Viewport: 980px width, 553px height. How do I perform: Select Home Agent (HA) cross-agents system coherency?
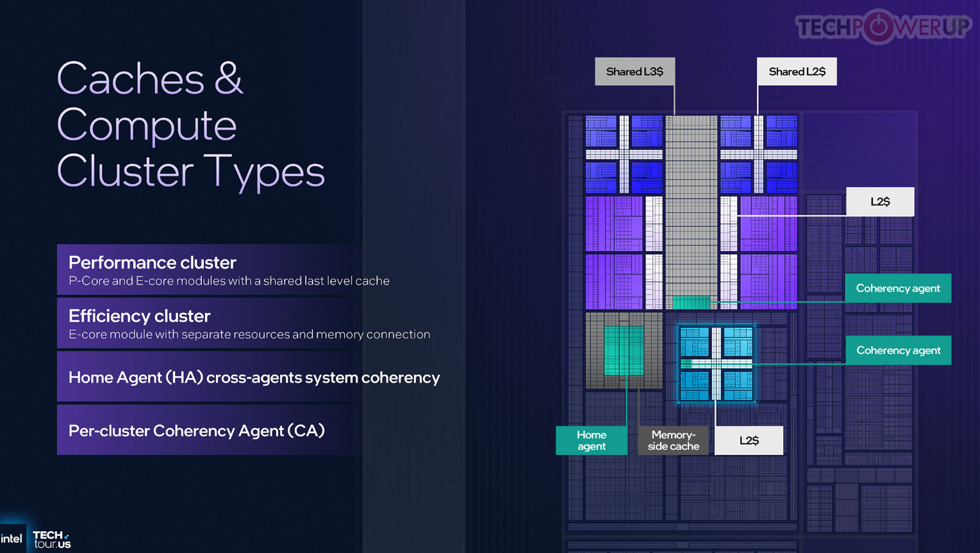coord(254,377)
